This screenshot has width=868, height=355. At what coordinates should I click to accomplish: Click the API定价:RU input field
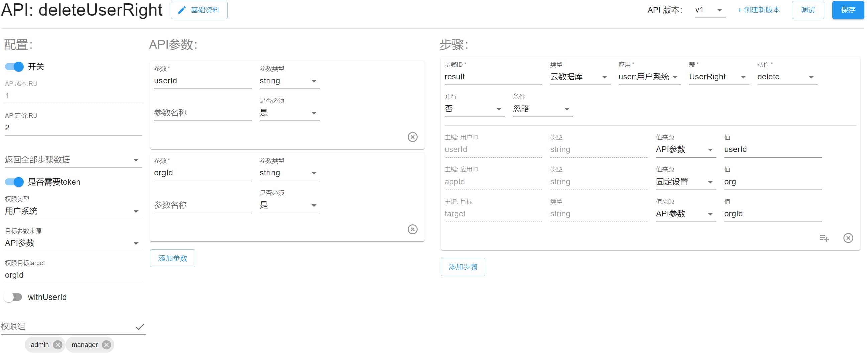tap(74, 128)
